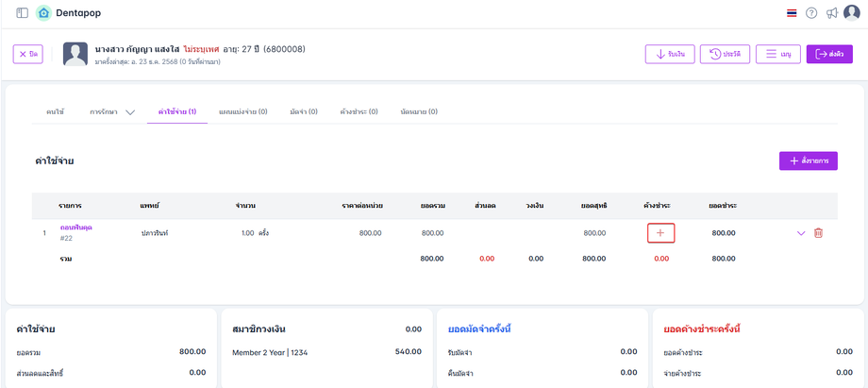Image resolution: width=868 pixels, height=388 pixels.
Task: Change language with Thai flag icon
Action: (x=791, y=13)
